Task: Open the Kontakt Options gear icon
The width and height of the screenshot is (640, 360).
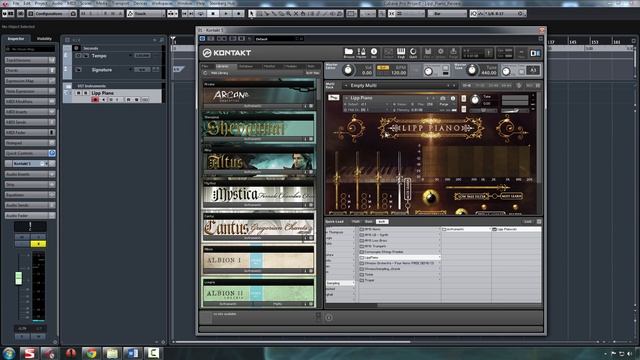Action: (x=440, y=53)
